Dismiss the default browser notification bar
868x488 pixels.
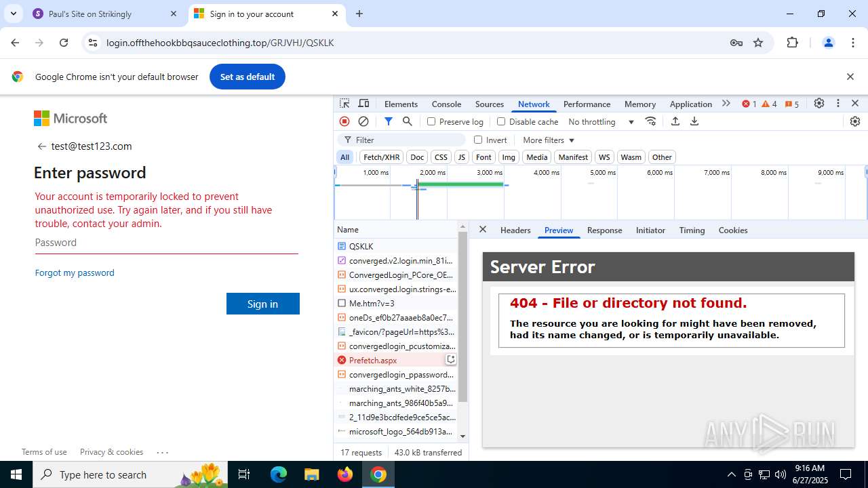pos(850,77)
